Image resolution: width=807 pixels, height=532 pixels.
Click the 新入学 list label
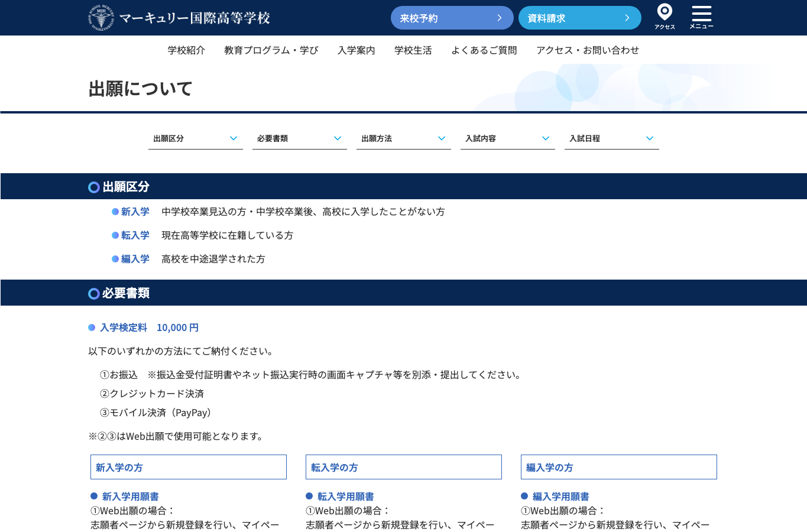tap(135, 212)
